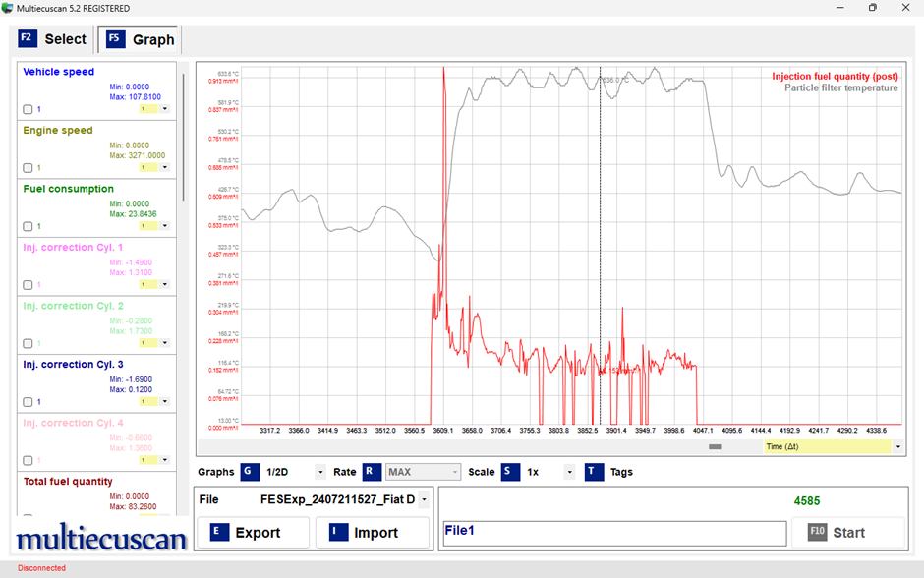Click the G shortcut icon beside Graphs
This screenshot has height=578, width=924.
[251, 472]
